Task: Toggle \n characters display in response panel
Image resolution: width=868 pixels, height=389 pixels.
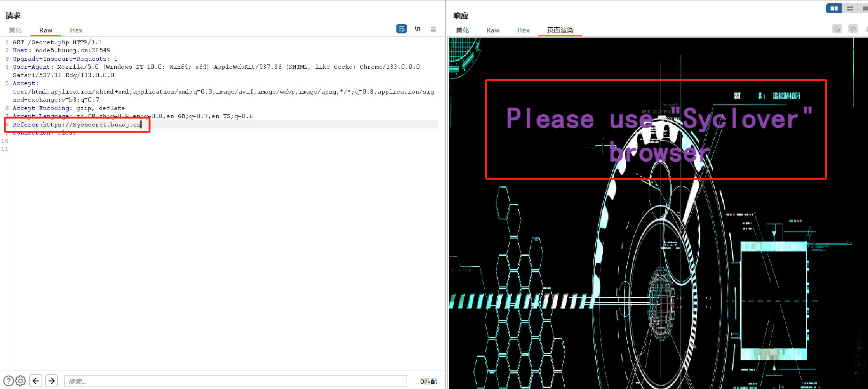Action: point(853,29)
